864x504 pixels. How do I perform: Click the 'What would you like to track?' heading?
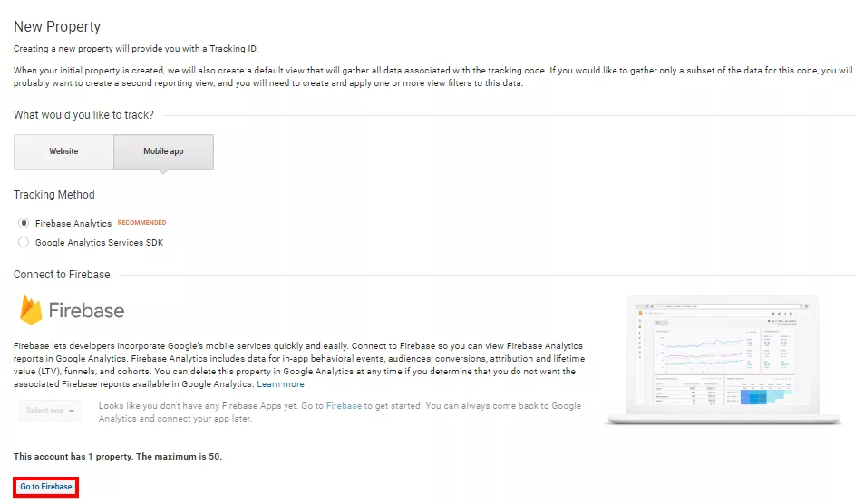point(83,114)
